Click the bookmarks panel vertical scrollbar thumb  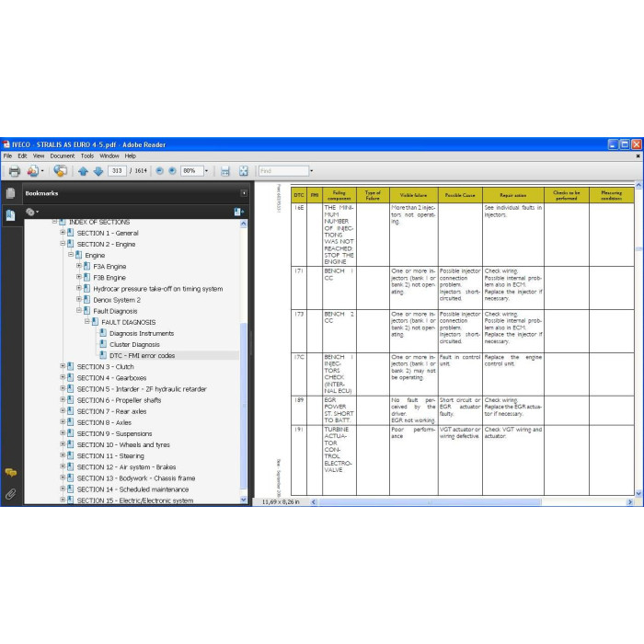click(x=244, y=406)
